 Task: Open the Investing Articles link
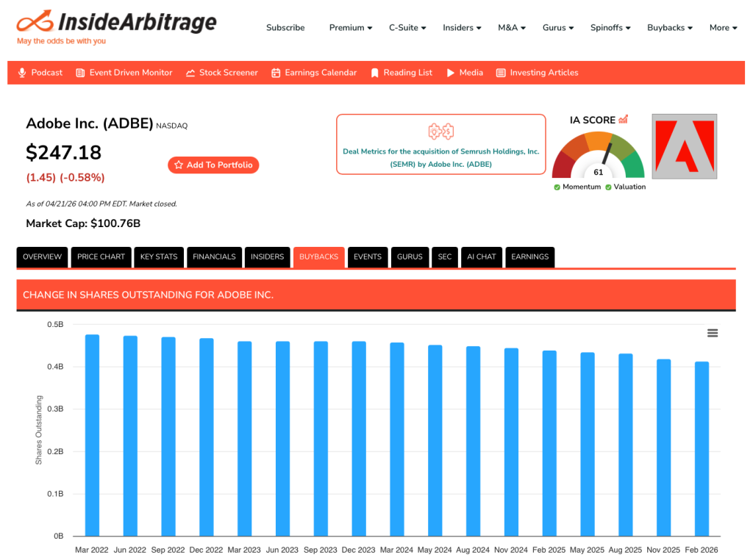[544, 73]
